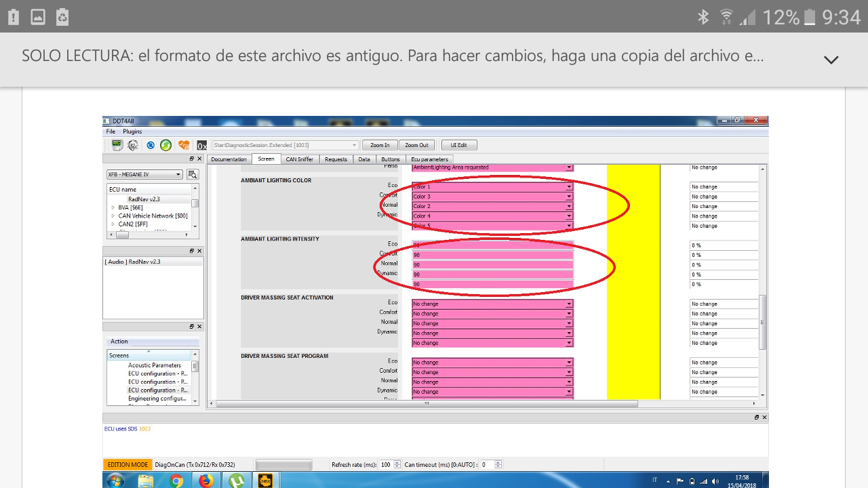The height and width of the screenshot is (488, 868).
Task: Open the File menu
Action: click(111, 131)
